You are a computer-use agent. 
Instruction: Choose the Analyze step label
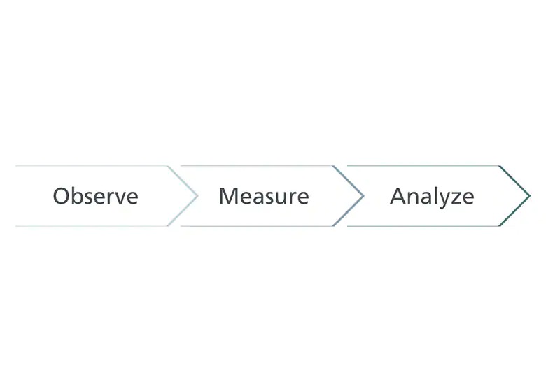tap(432, 197)
